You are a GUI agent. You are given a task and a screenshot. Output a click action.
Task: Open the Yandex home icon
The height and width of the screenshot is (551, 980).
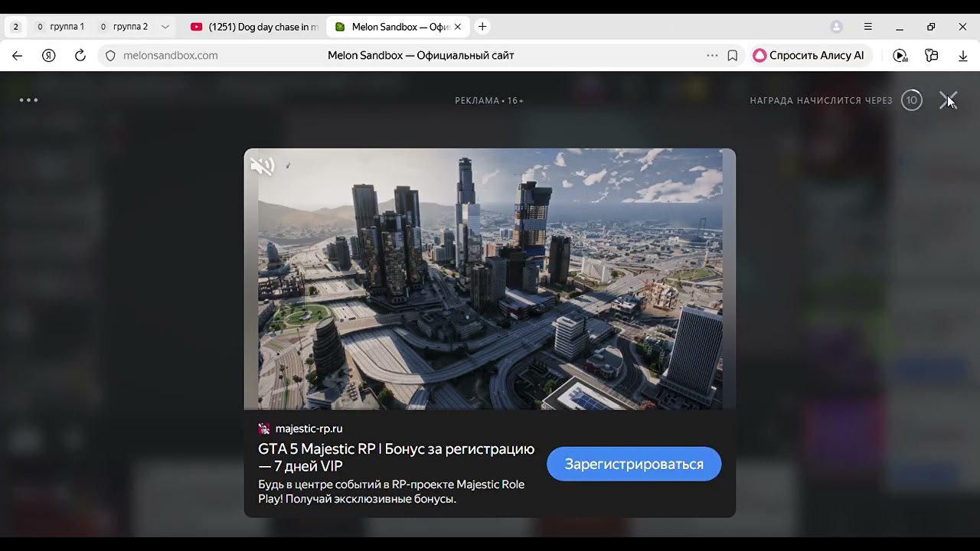point(49,55)
